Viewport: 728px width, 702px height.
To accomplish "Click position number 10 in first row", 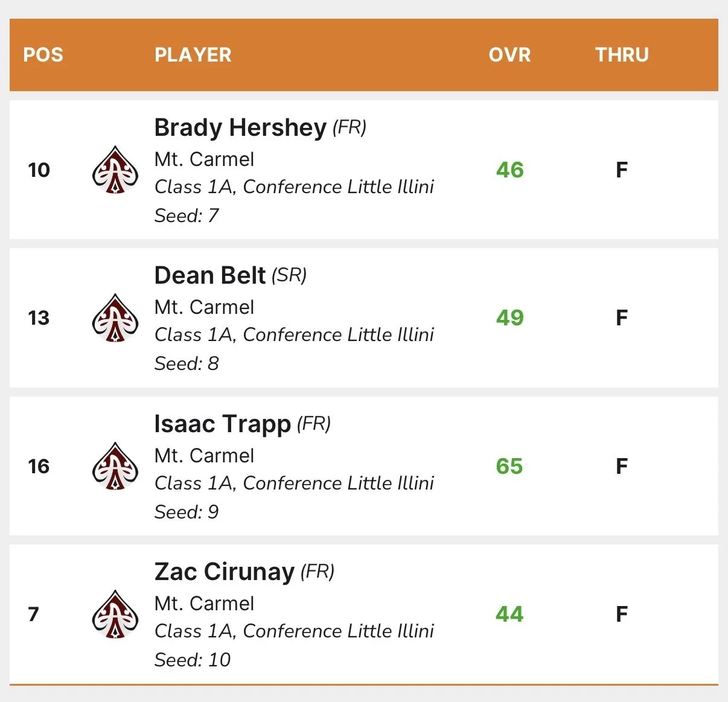I will click(x=39, y=170).
